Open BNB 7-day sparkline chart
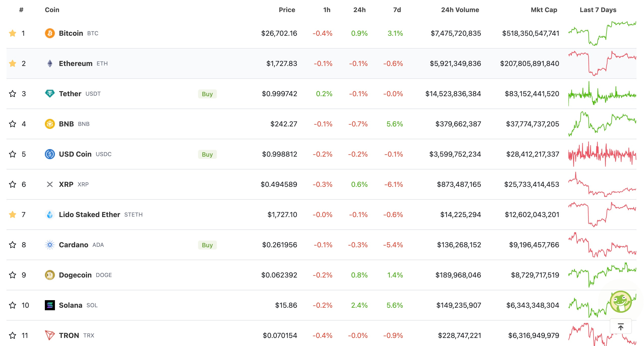Viewport: 644px width, 346px height. point(602,124)
